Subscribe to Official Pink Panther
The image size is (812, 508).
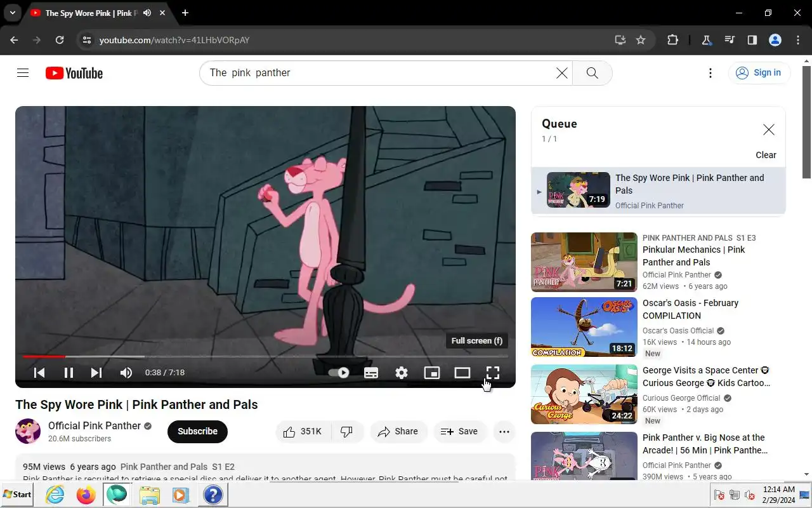(197, 431)
